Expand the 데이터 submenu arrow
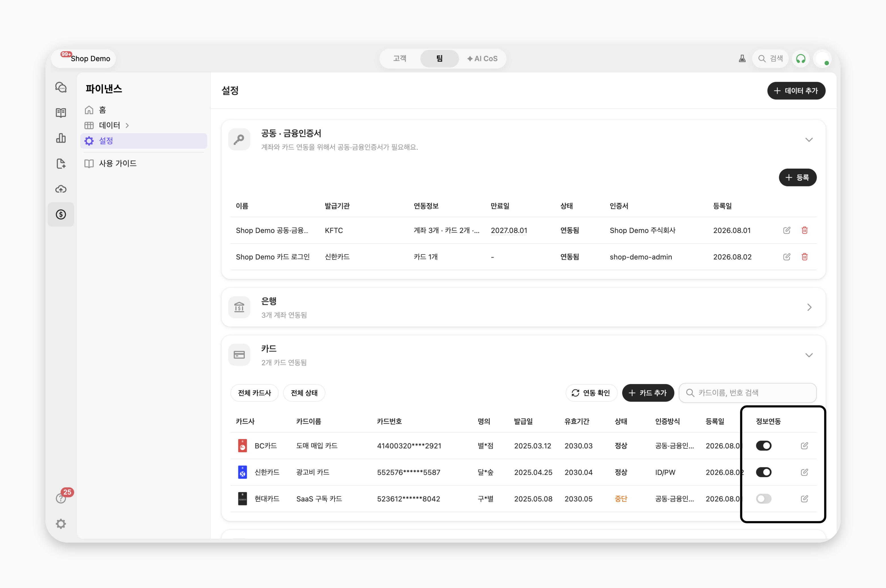This screenshot has width=886, height=588. click(x=127, y=125)
